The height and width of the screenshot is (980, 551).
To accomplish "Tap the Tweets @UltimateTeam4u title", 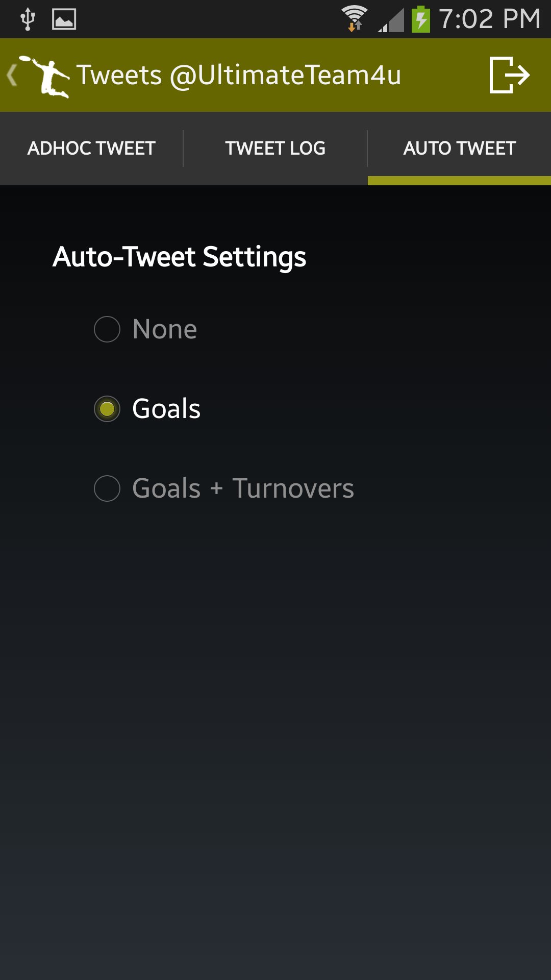I will pyautogui.click(x=239, y=75).
